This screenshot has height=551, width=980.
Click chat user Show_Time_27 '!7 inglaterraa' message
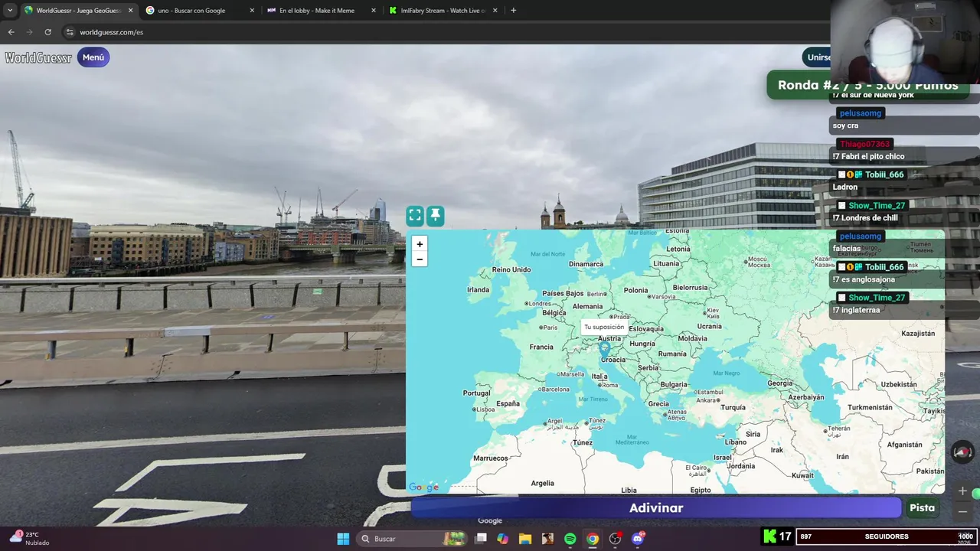click(x=856, y=310)
